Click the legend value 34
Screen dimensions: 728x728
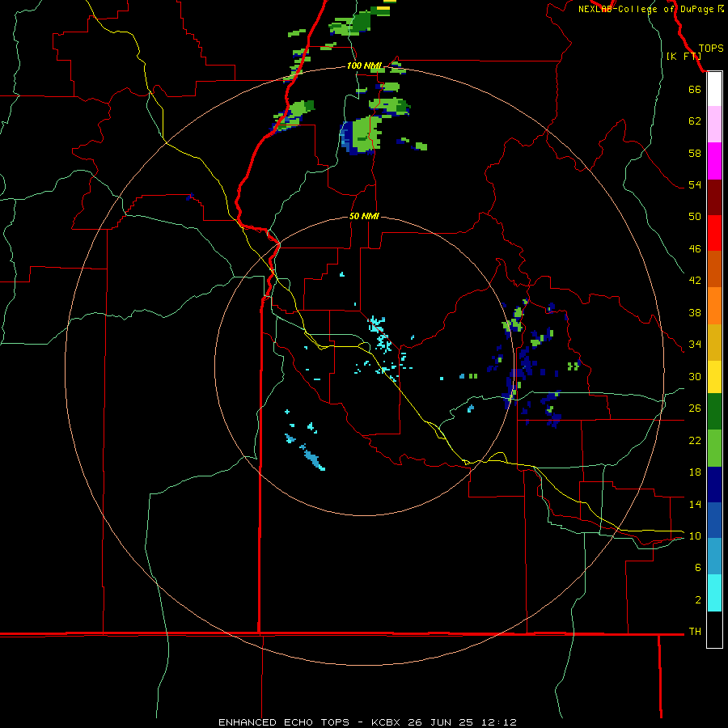(695, 344)
